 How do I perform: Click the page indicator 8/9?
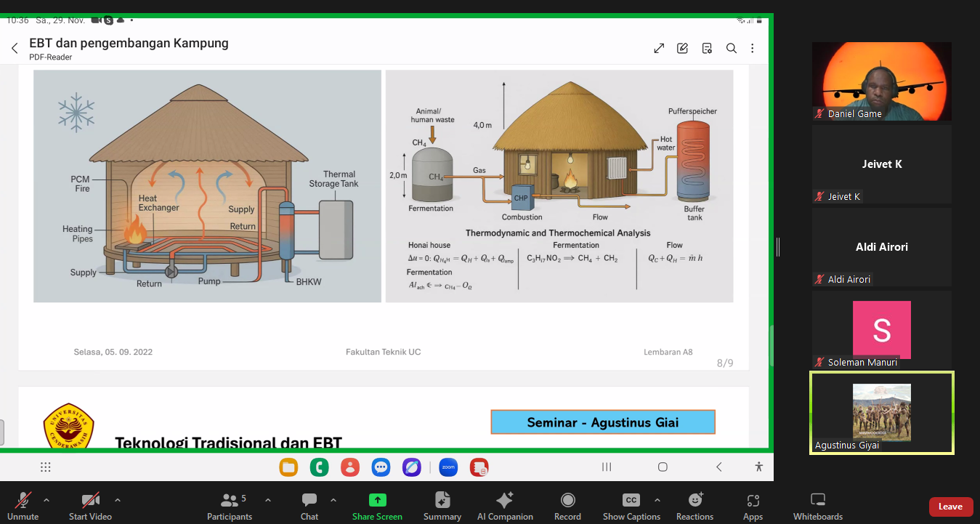point(725,363)
